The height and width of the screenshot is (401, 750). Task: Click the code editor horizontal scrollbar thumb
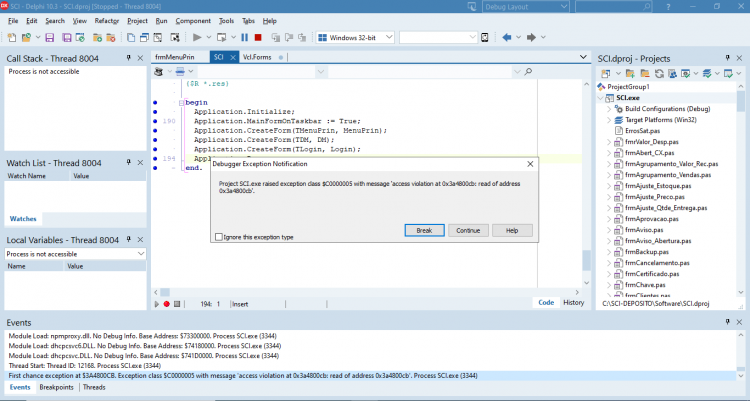pos(165,292)
